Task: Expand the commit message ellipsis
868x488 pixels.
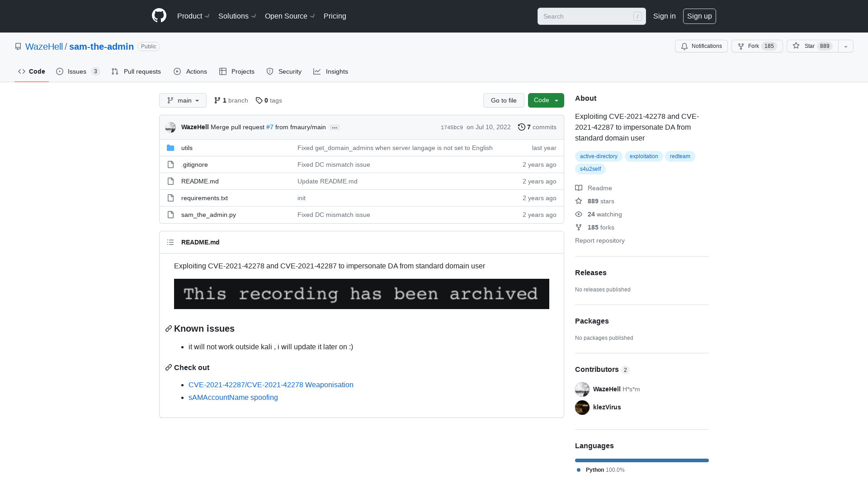Action: point(335,127)
